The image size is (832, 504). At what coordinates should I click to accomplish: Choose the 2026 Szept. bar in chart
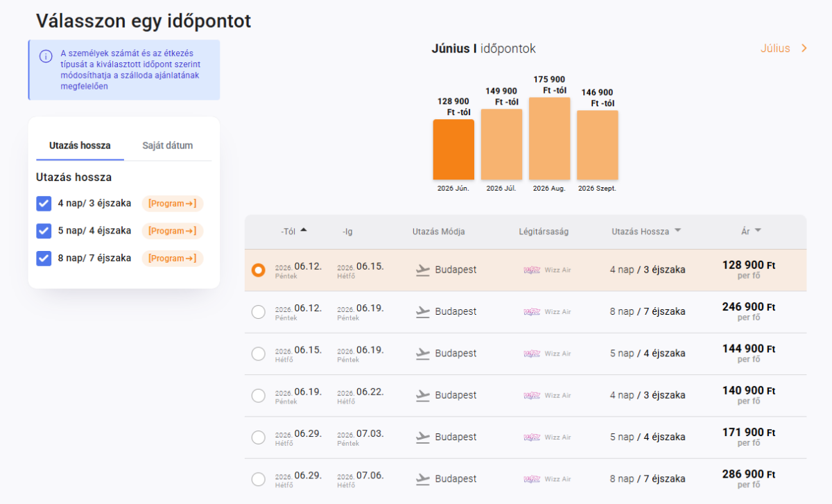[x=598, y=145]
